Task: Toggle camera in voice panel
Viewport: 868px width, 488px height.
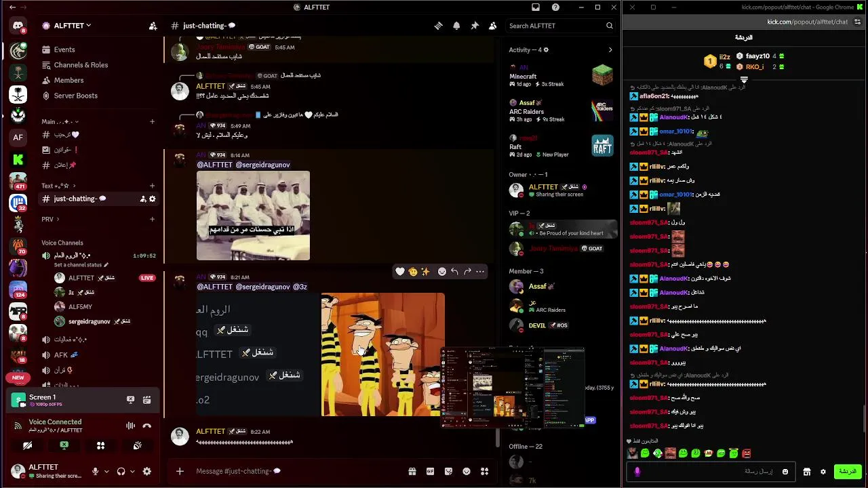Action: [x=27, y=445]
